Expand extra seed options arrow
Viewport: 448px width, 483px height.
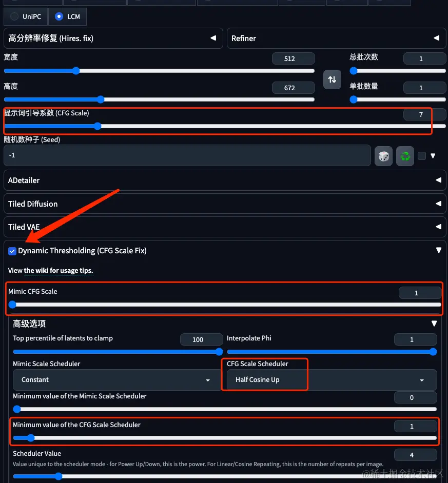pyautogui.click(x=433, y=156)
